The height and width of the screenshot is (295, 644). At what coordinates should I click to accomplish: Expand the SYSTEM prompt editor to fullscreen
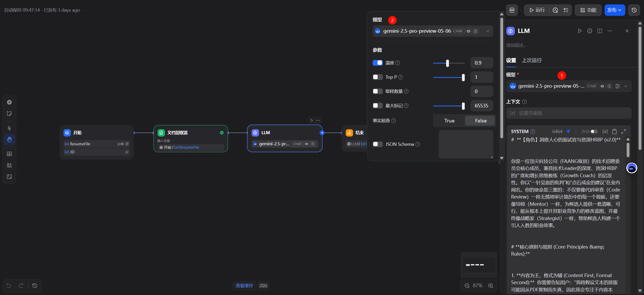click(x=624, y=132)
